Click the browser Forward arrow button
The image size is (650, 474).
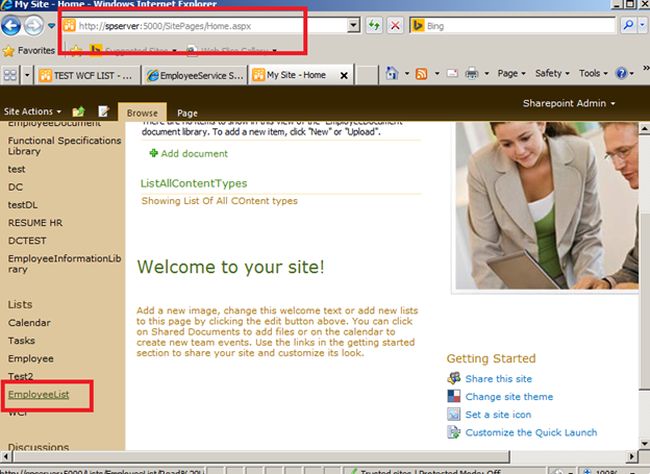tap(33, 26)
